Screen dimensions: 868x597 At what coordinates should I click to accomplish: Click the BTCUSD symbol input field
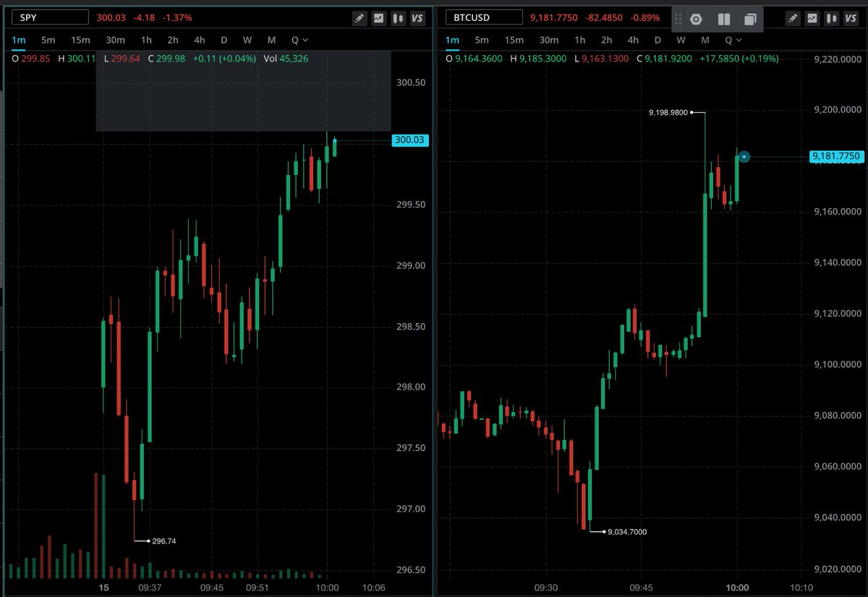(x=484, y=17)
